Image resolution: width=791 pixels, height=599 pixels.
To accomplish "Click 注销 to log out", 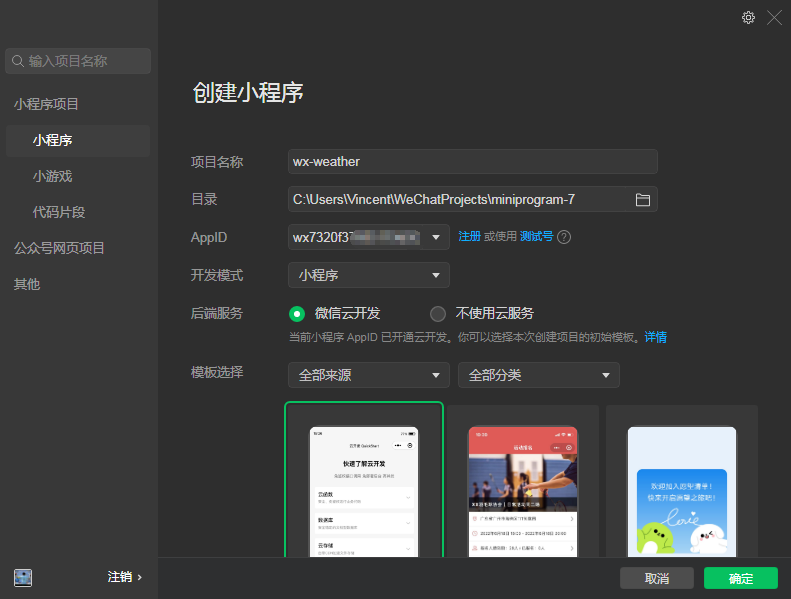I will [x=125, y=577].
